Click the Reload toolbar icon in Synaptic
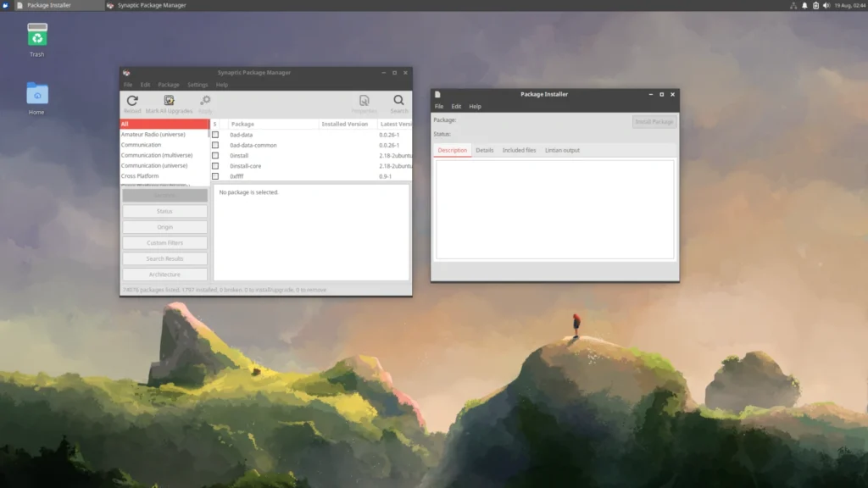 [x=132, y=101]
